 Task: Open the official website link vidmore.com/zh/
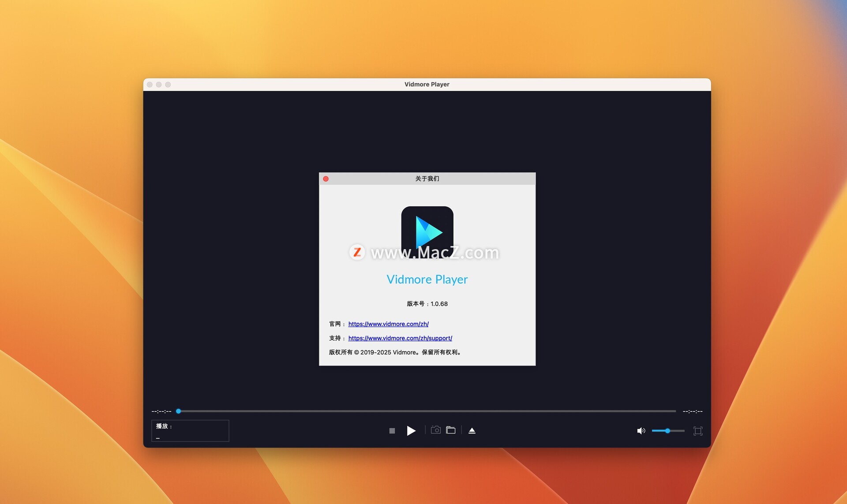click(x=388, y=324)
